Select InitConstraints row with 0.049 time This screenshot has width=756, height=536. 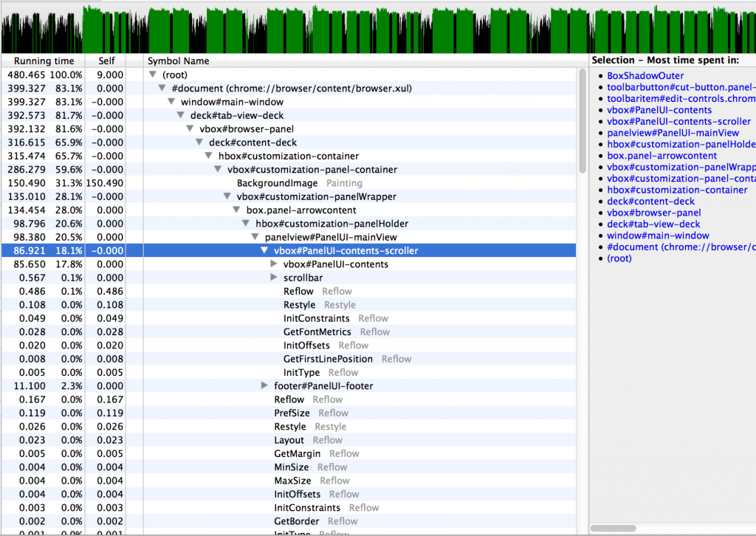coord(289,318)
